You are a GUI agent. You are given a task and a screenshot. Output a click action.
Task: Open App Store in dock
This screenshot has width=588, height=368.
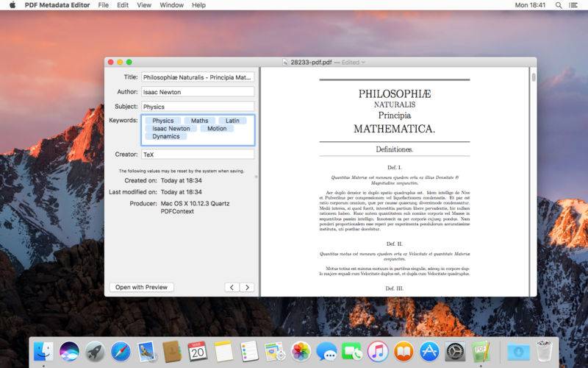pos(429,352)
